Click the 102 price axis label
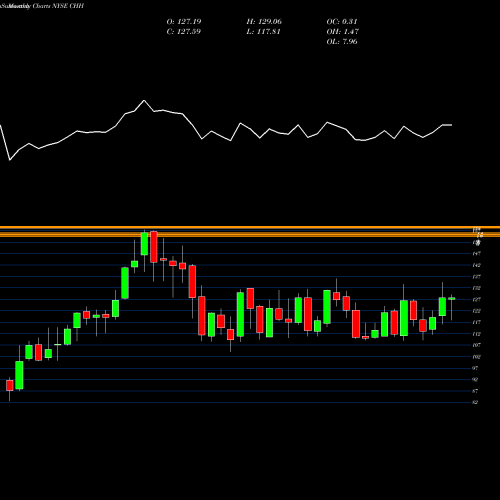This screenshot has width=500, height=500. tap(476, 357)
